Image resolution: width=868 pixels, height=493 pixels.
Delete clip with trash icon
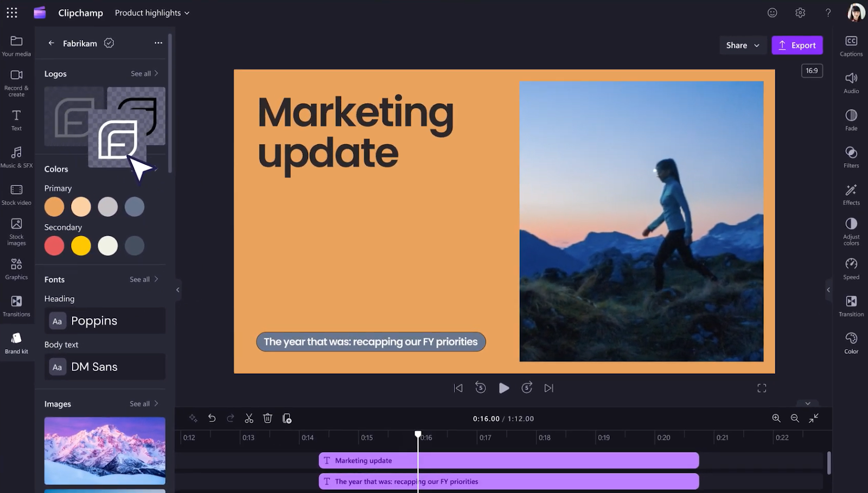click(267, 418)
